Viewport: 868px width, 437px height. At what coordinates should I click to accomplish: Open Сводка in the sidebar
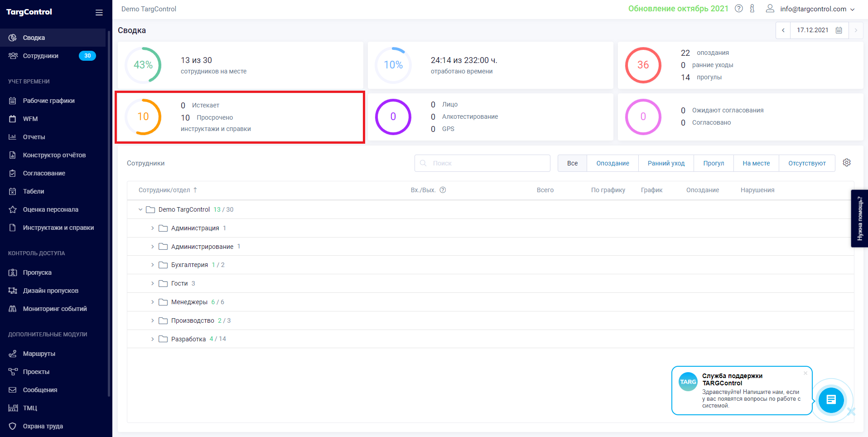[x=53, y=38]
